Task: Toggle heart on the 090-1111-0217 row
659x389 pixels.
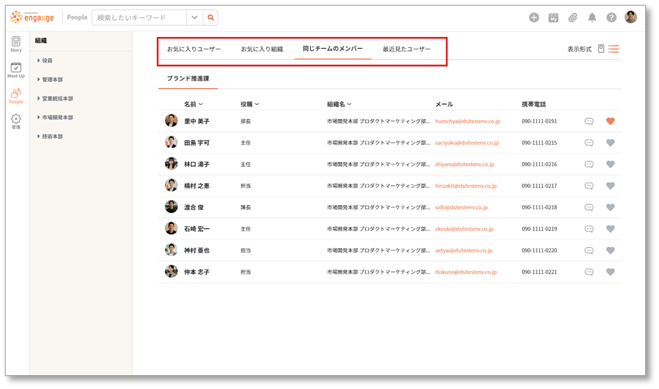Action: click(610, 186)
